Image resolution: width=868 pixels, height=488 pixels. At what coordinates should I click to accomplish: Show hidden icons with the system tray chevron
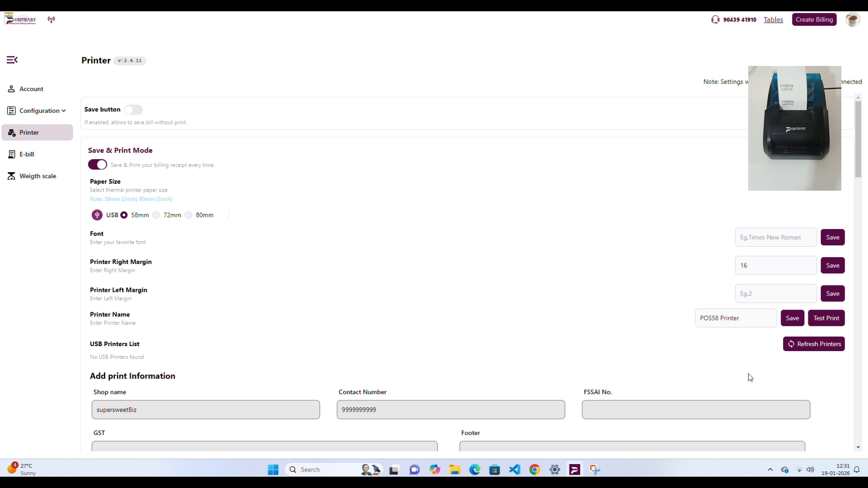coord(770,470)
